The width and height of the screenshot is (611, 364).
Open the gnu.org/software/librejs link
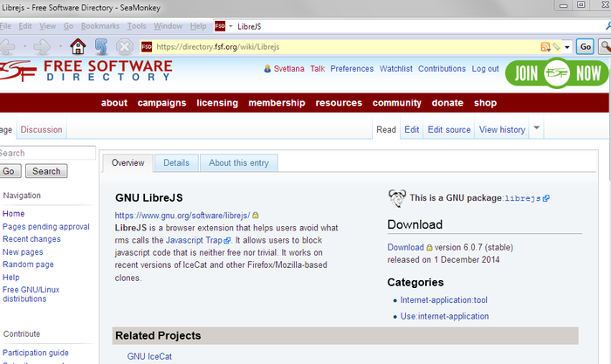[x=182, y=216]
